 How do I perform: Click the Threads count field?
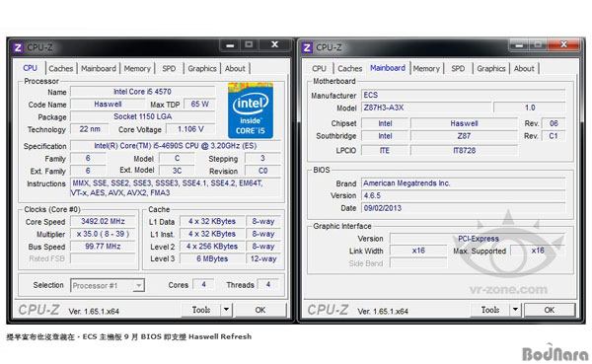(268, 285)
